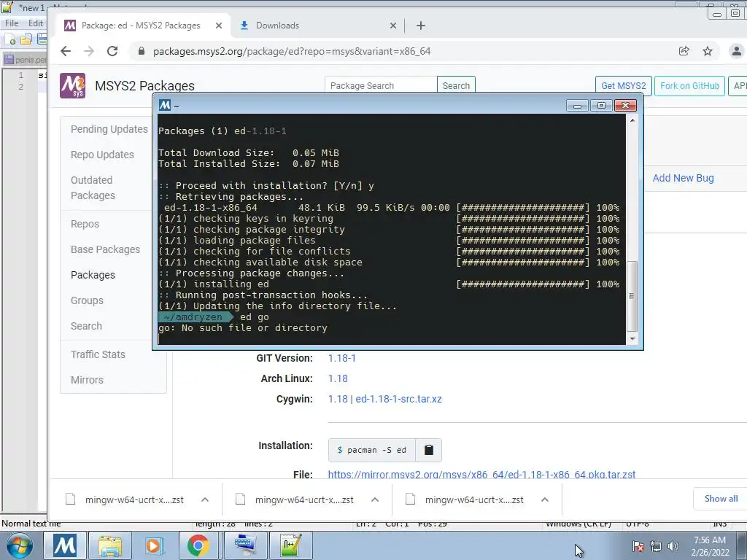Click the MSYS2 terminal scrollbar thumb
This screenshot has height=560, width=747.
[x=632, y=296]
